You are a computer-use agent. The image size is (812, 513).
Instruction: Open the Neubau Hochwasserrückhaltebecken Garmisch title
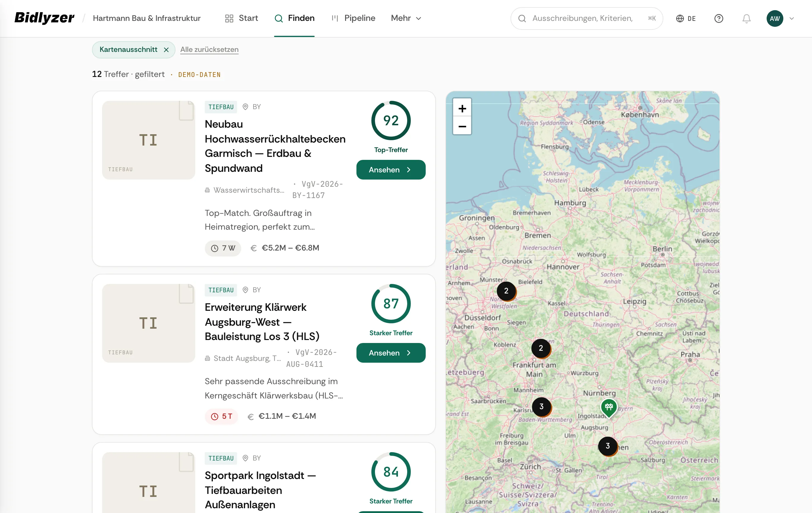(x=275, y=146)
